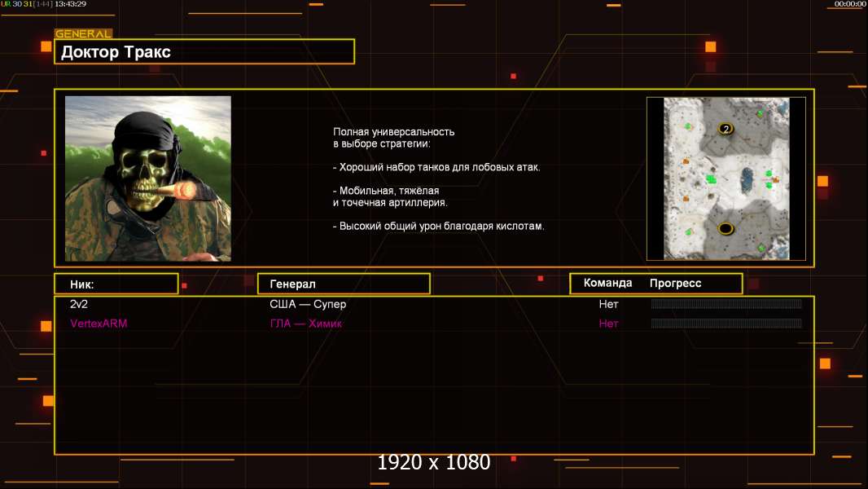Viewport: 868px width, 489px height.
Task: Click 'США — Супер' general entry
Action: point(308,304)
